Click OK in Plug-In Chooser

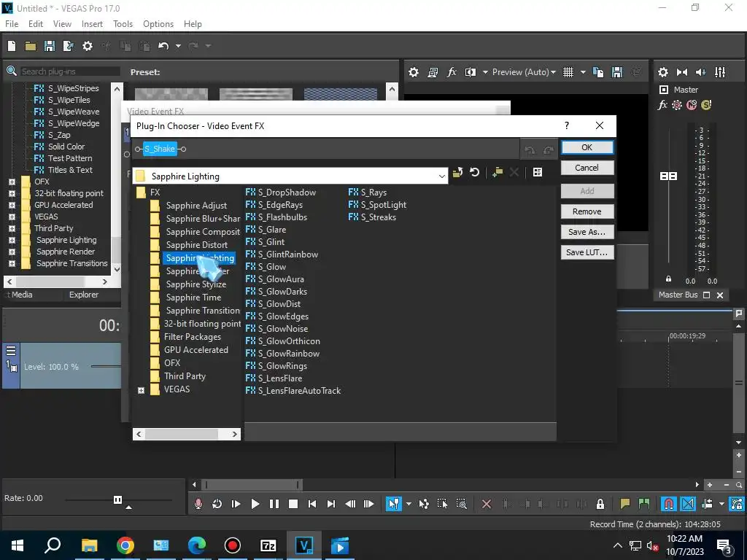587,147
